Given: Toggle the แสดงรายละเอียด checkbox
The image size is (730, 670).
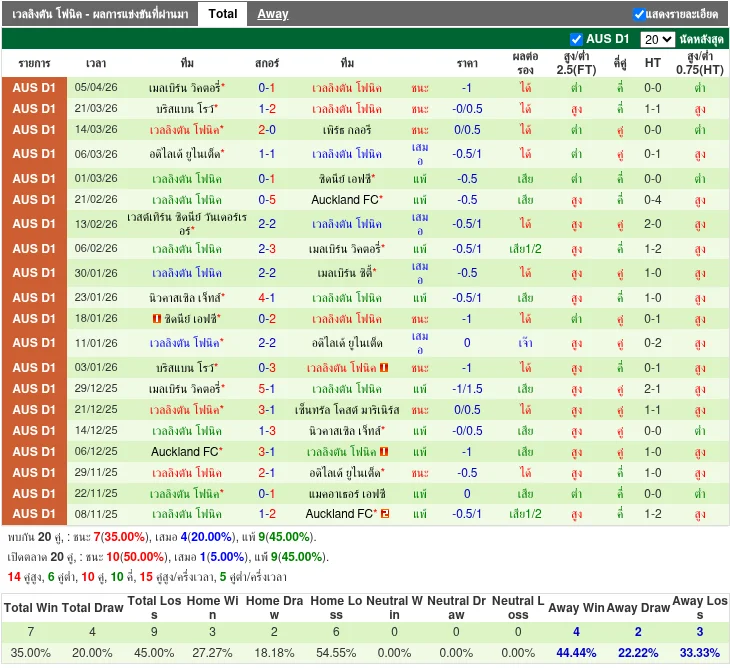Looking at the screenshot, I should point(639,14).
